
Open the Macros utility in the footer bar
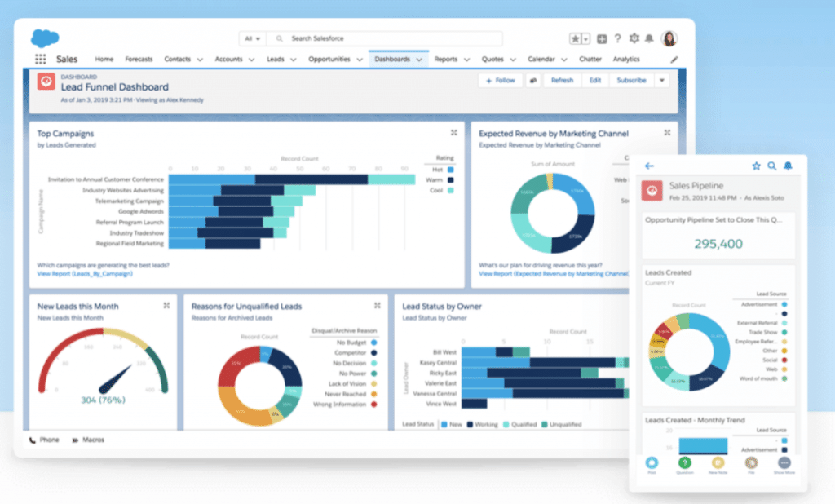(88, 440)
